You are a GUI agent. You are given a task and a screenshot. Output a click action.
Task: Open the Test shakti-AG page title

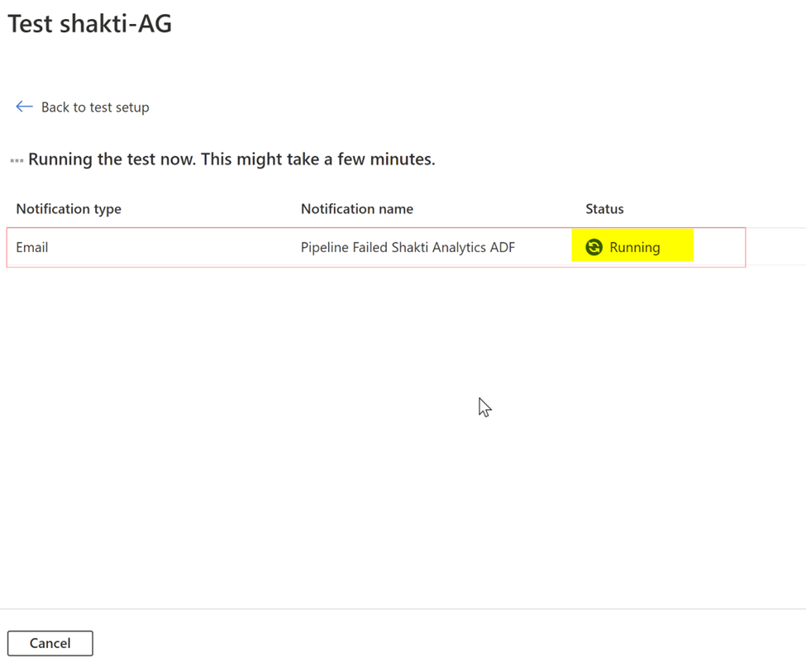click(x=89, y=23)
